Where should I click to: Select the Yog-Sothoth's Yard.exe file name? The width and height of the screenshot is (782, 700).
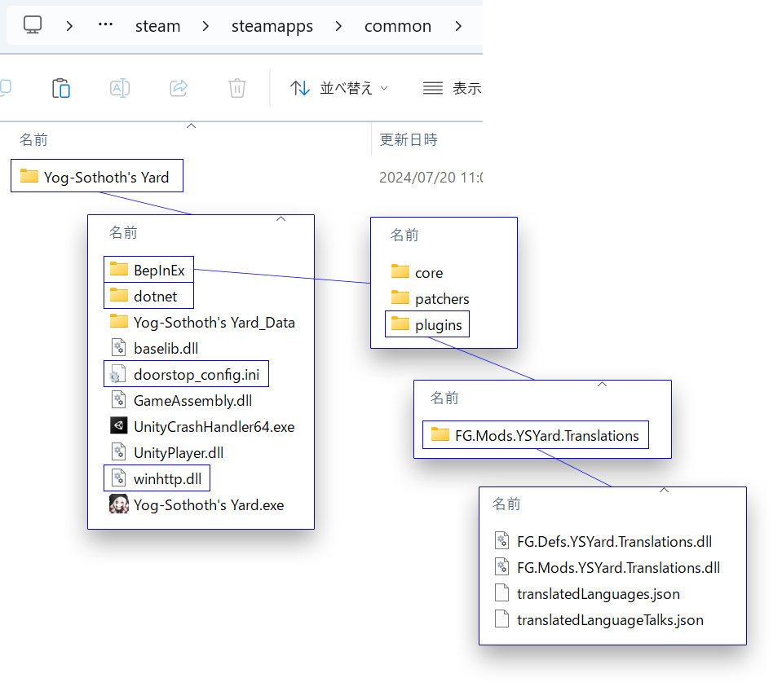click(x=209, y=505)
